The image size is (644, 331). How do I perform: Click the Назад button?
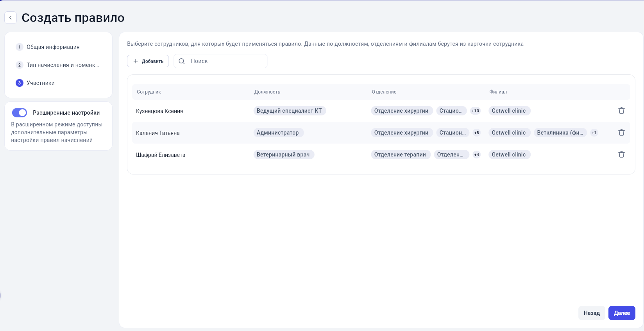592,313
